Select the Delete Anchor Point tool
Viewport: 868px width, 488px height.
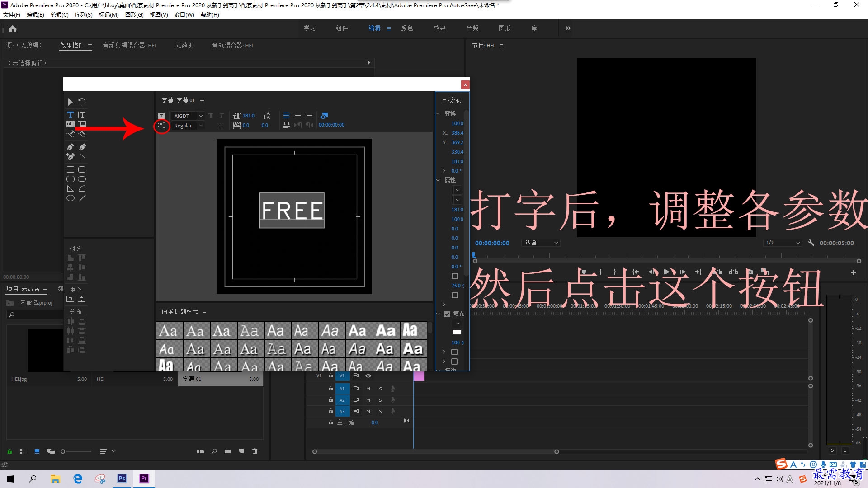coord(82,147)
